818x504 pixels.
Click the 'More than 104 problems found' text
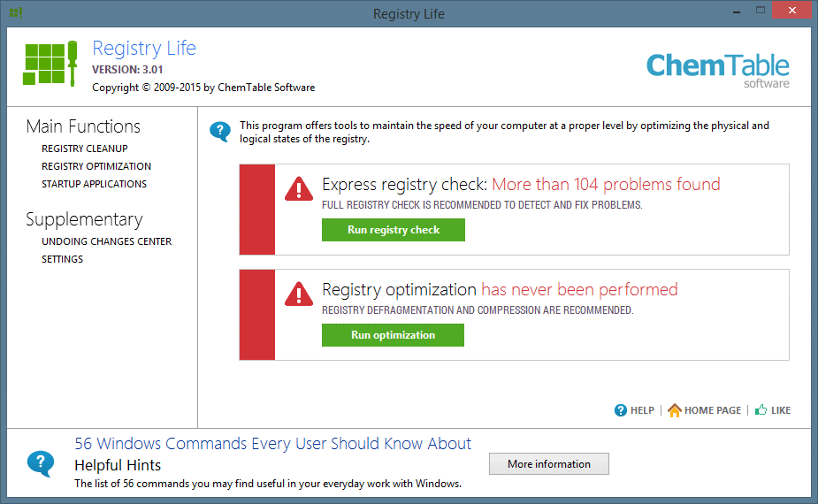click(606, 184)
